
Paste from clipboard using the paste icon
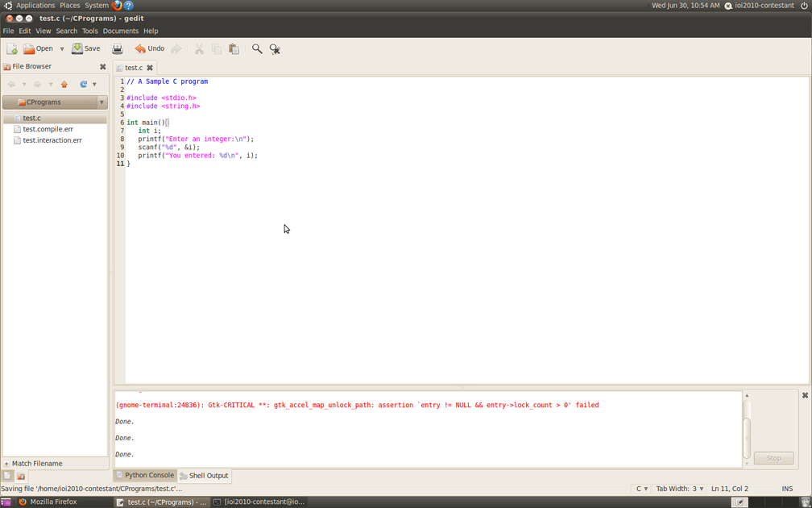click(234, 48)
